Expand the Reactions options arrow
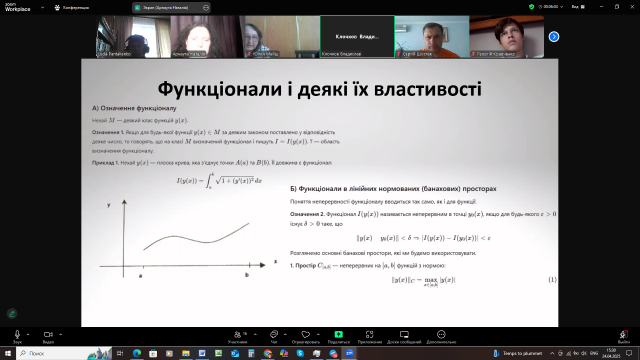 click(x=318, y=334)
